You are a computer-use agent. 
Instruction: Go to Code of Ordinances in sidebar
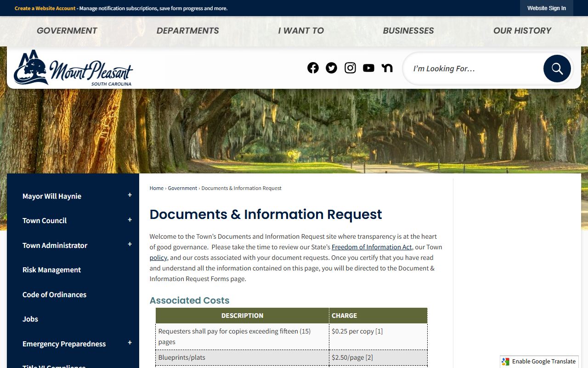coord(54,294)
